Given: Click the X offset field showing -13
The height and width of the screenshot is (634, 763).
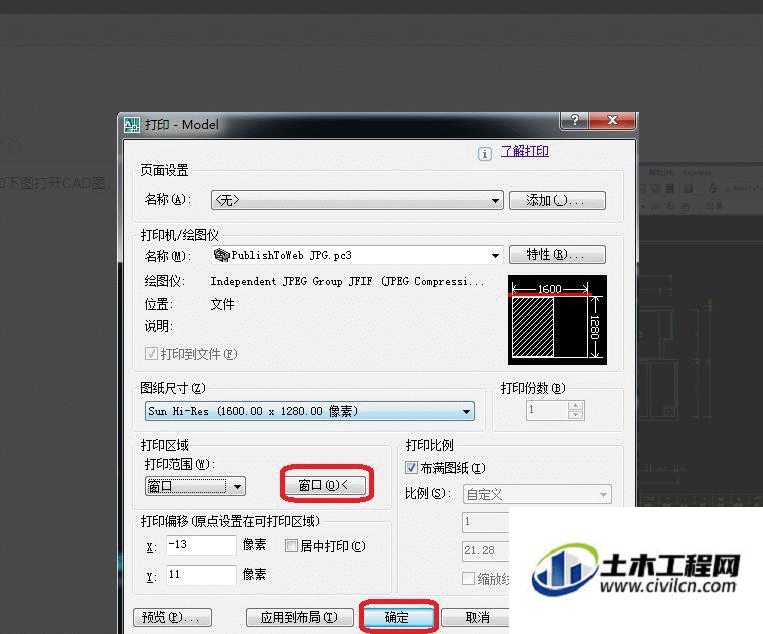Looking at the screenshot, I should [201, 545].
